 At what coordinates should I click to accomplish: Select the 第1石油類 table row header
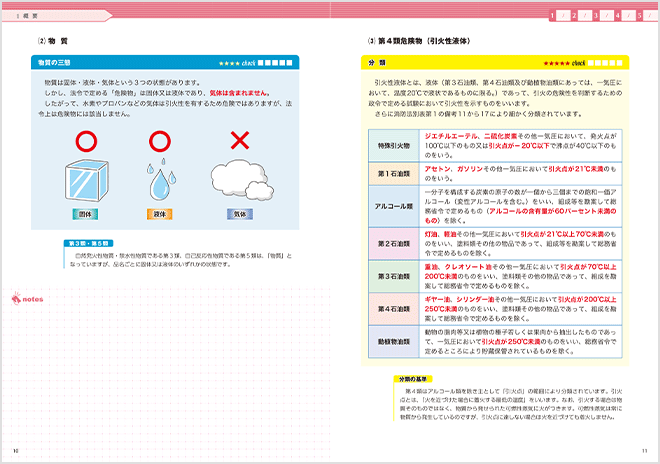[394, 173]
